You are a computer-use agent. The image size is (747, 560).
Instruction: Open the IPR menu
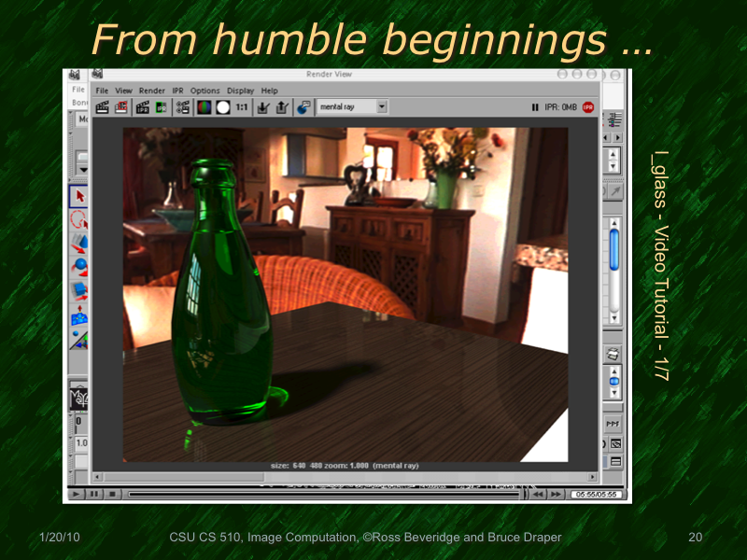click(178, 91)
